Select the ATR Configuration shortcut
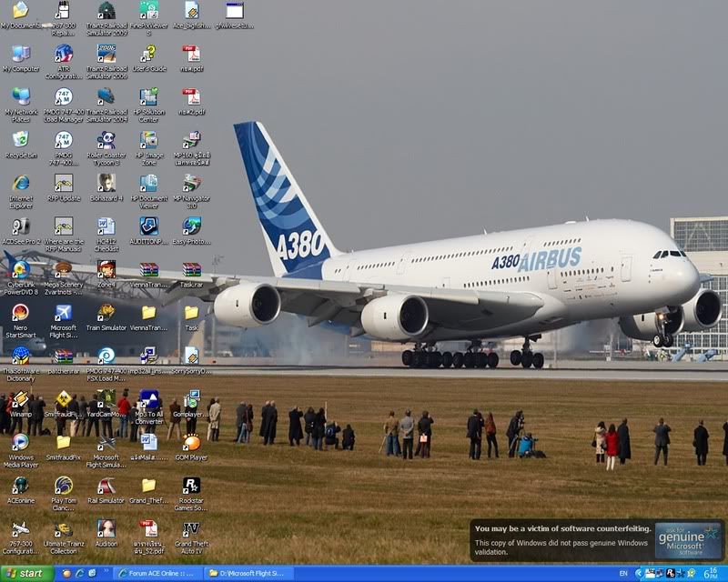This screenshot has width=728, height=582. (x=64, y=62)
